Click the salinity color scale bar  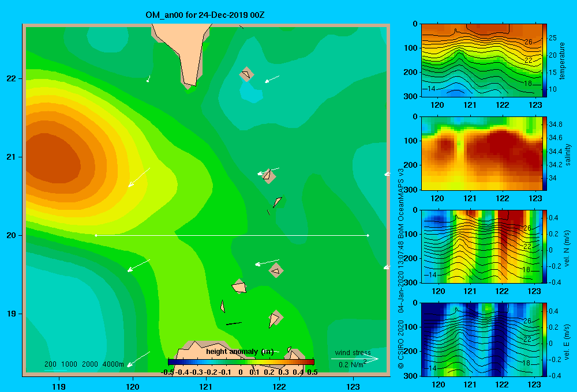tap(545, 153)
